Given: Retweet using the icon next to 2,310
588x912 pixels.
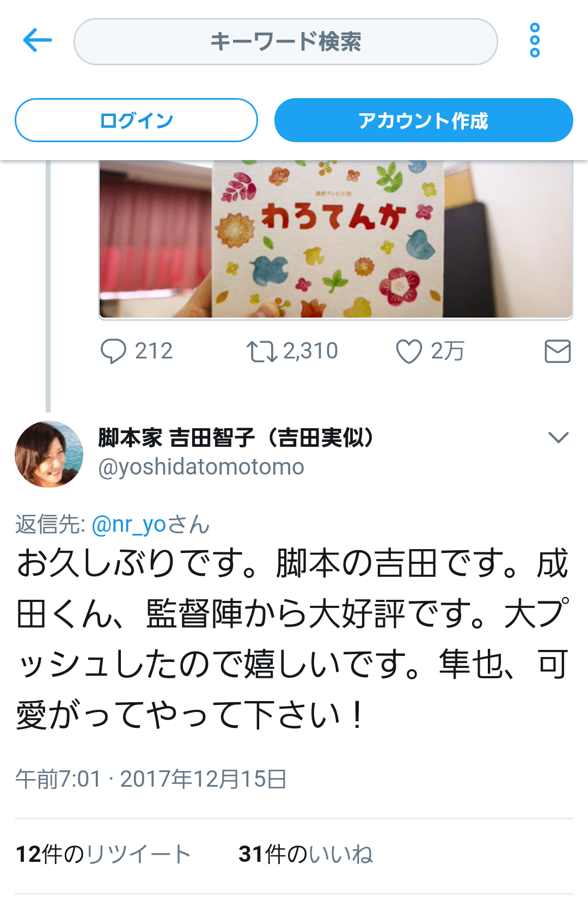Looking at the screenshot, I should click(262, 351).
